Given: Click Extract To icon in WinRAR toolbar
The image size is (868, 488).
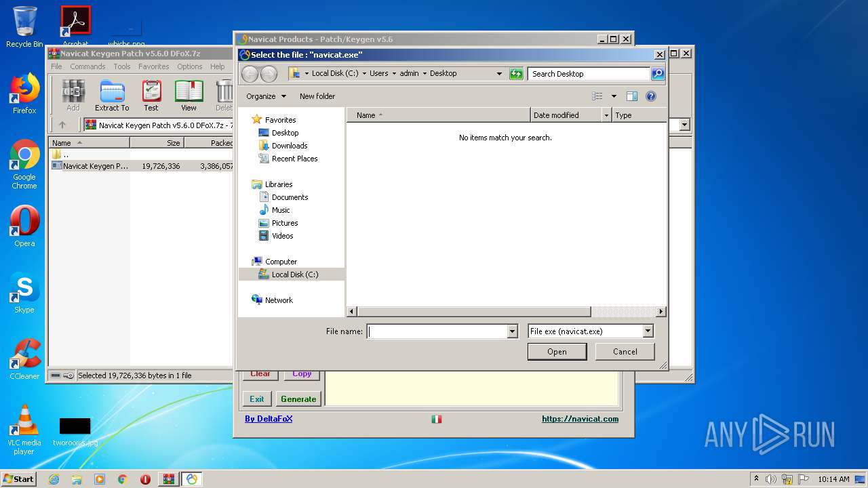Looking at the screenshot, I should coord(112,96).
